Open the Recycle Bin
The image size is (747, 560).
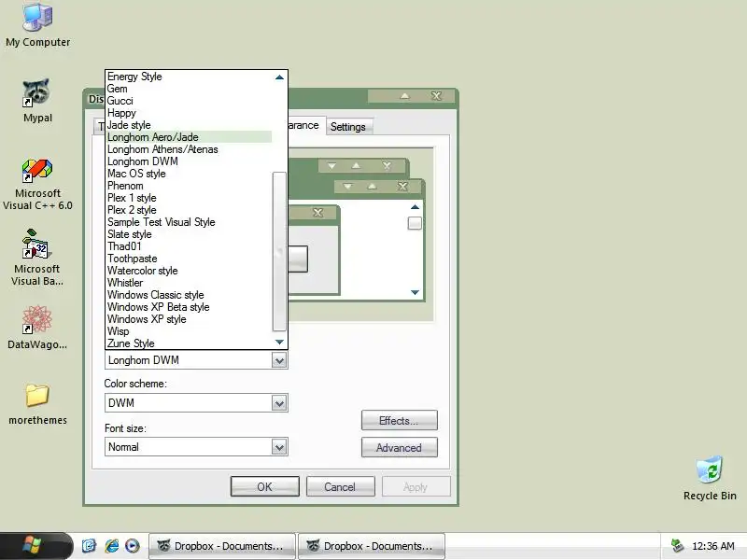click(x=710, y=478)
